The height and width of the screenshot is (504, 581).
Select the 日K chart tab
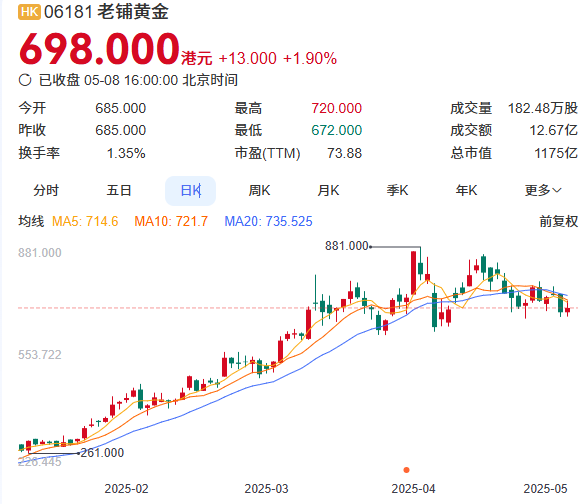190,191
